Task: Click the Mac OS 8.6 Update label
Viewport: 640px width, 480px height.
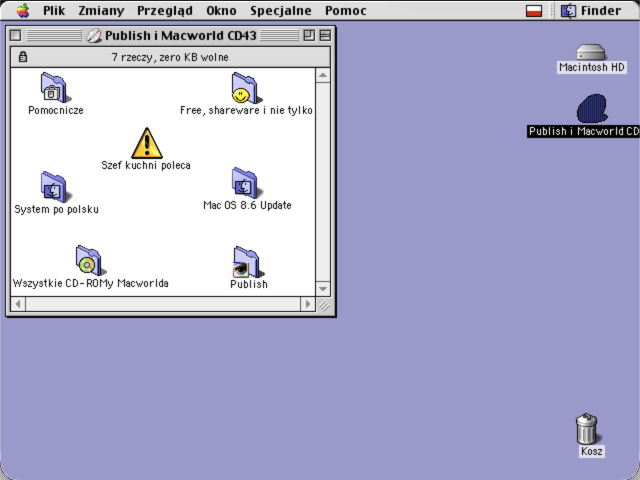Action: point(247,205)
